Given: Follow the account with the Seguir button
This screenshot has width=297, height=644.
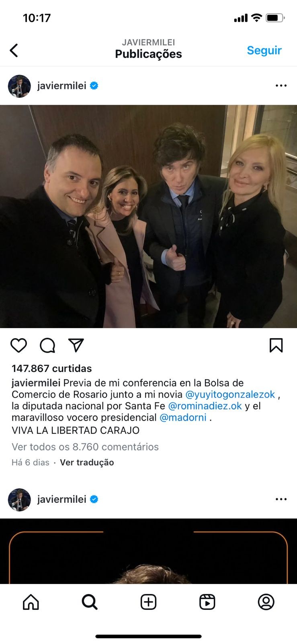Looking at the screenshot, I should point(264,50).
